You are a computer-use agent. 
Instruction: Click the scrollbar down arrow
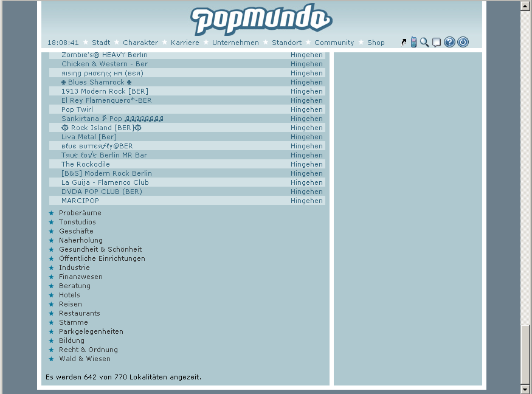[x=525, y=389]
